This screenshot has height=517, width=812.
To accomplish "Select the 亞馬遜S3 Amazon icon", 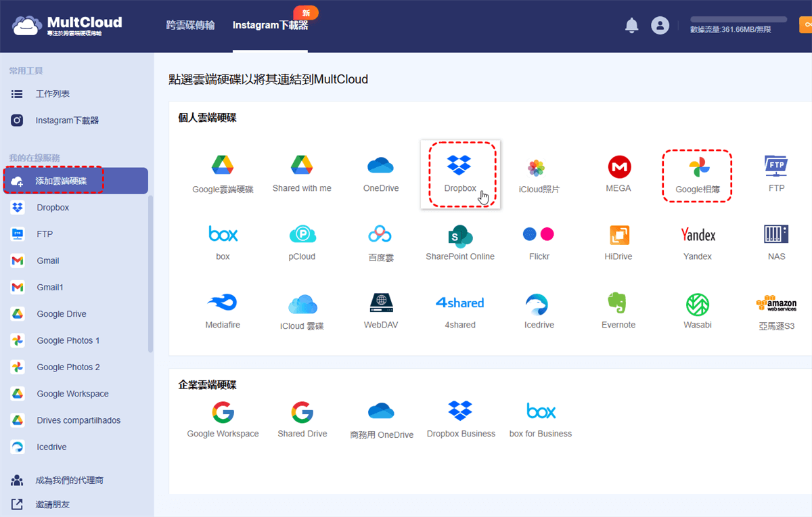I will (x=776, y=303).
